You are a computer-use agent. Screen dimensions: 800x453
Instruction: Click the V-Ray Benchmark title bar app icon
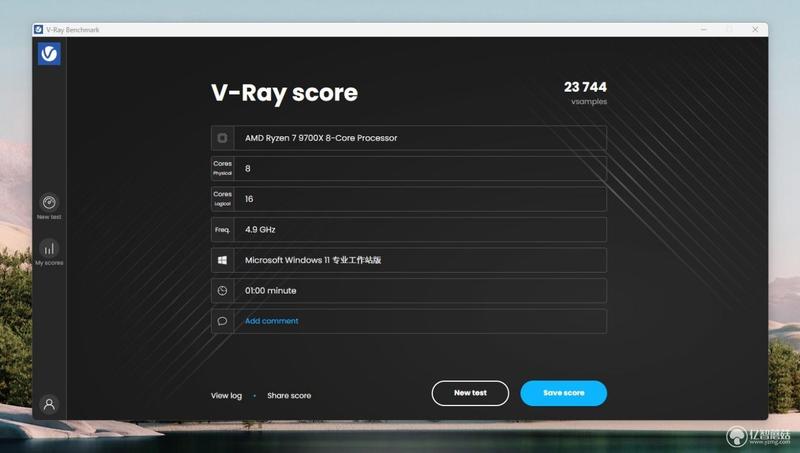click(x=38, y=30)
